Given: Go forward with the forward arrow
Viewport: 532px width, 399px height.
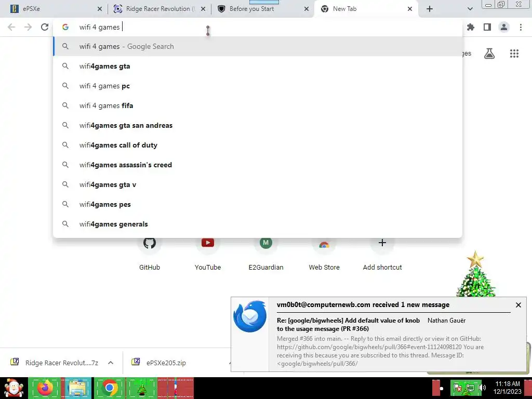Looking at the screenshot, I should (28, 27).
